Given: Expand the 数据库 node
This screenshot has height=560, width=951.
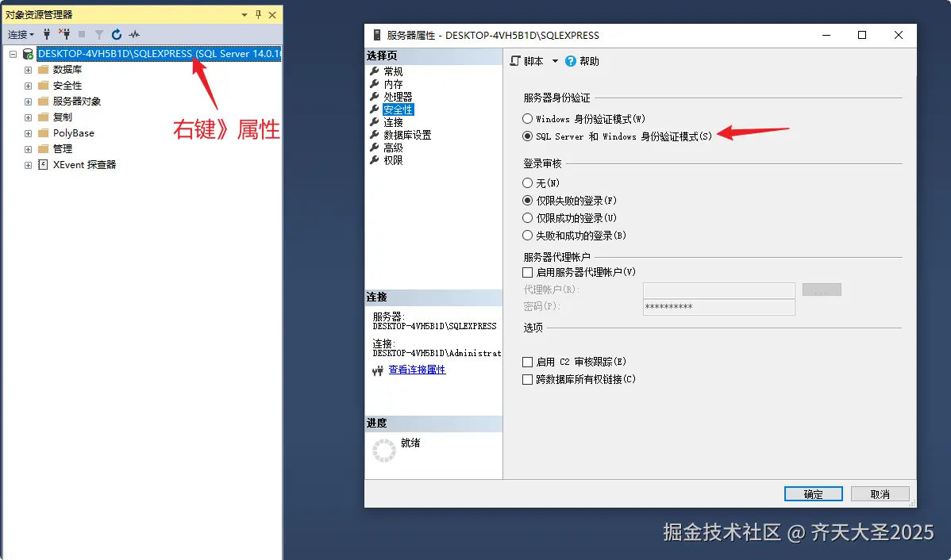Looking at the screenshot, I should pos(28,70).
